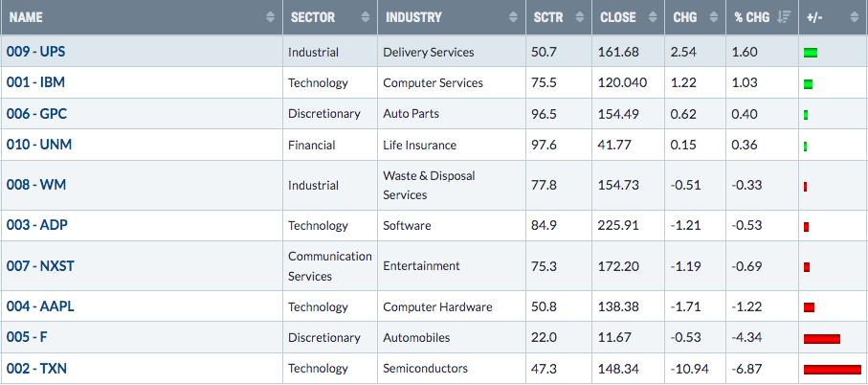
Task: Open 006 - GPC stock link
Action: (36, 114)
